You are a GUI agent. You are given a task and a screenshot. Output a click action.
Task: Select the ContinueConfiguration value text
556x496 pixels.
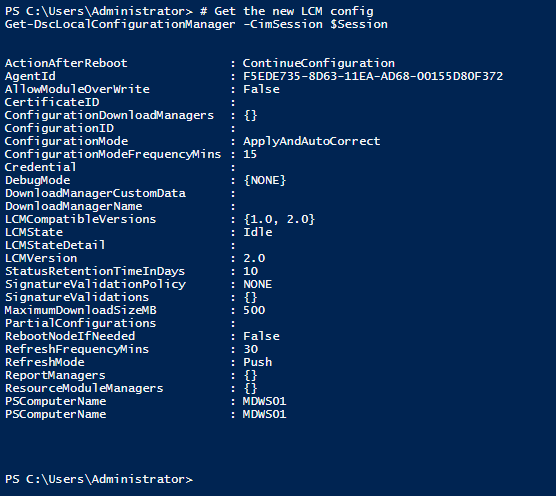click(318, 63)
